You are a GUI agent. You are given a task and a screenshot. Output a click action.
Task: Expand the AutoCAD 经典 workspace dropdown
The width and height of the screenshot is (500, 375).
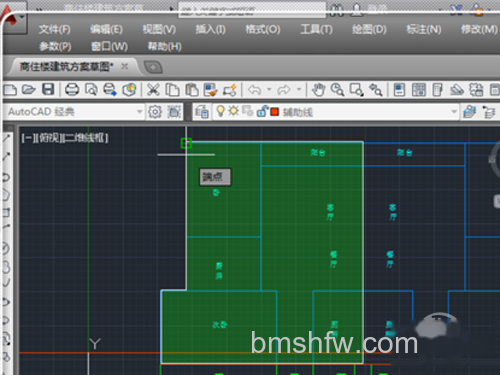[x=140, y=111]
